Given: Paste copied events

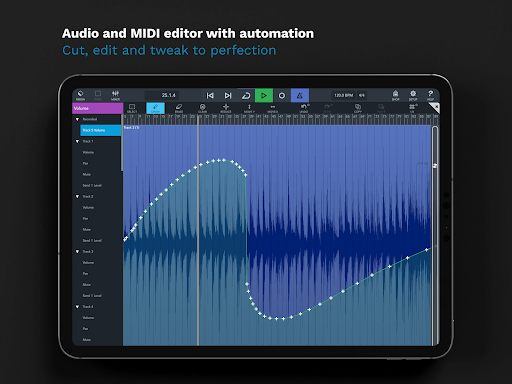Looking at the screenshot, I should click(x=381, y=108).
